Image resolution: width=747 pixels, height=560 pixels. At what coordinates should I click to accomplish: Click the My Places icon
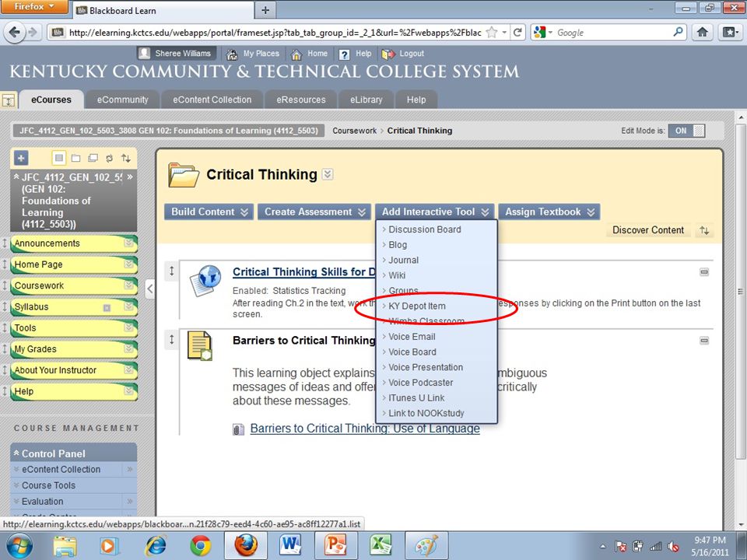[x=232, y=54]
